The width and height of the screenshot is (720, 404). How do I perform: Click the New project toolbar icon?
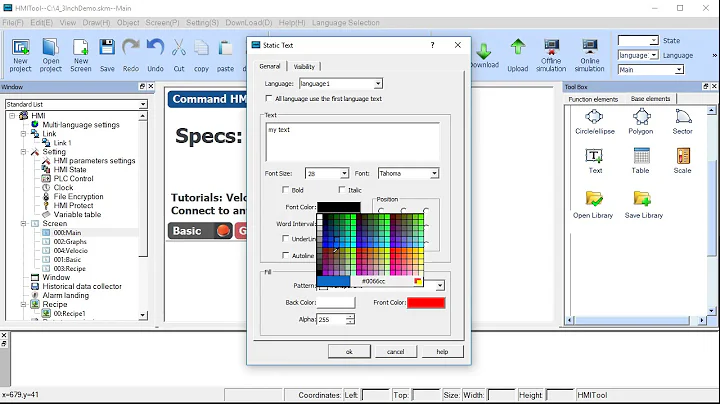click(20, 55)
